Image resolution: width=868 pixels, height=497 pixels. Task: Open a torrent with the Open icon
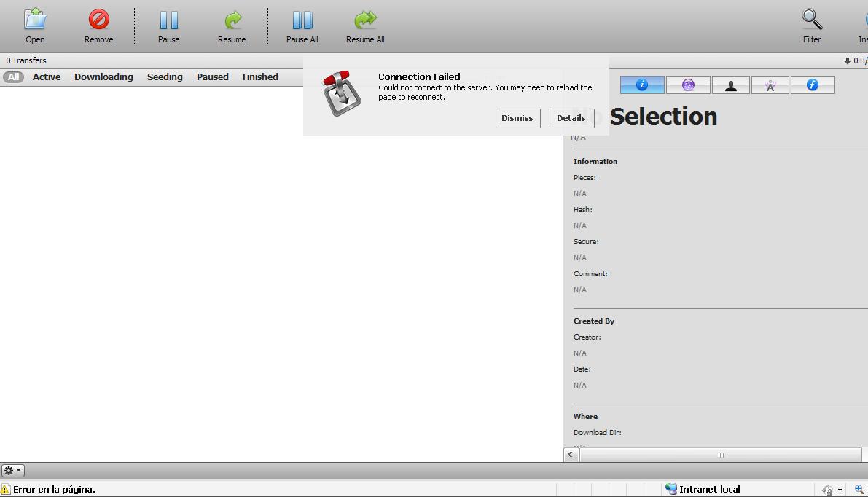(35, 20)
